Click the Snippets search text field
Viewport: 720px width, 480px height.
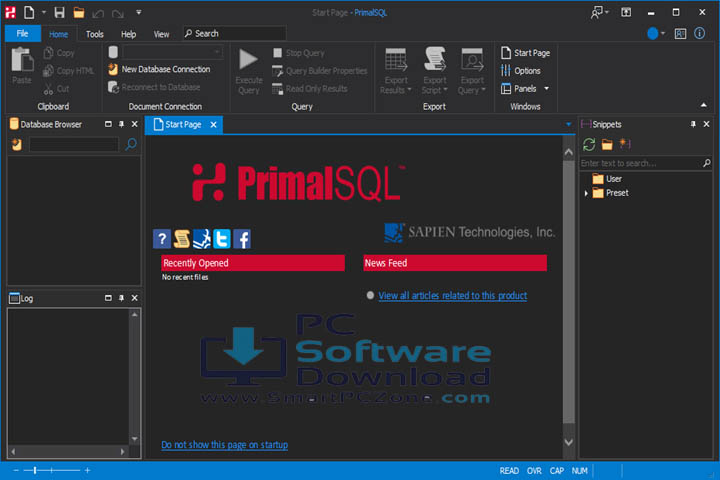tap(641, 163)
